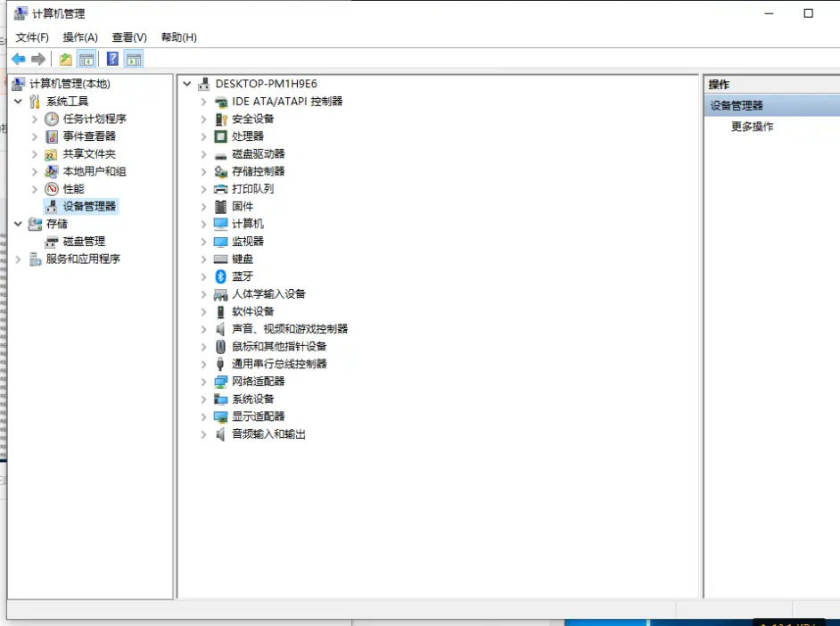Click the 键盘 keyboard icon
Screen dimensions: 840x626
[221, 259]
